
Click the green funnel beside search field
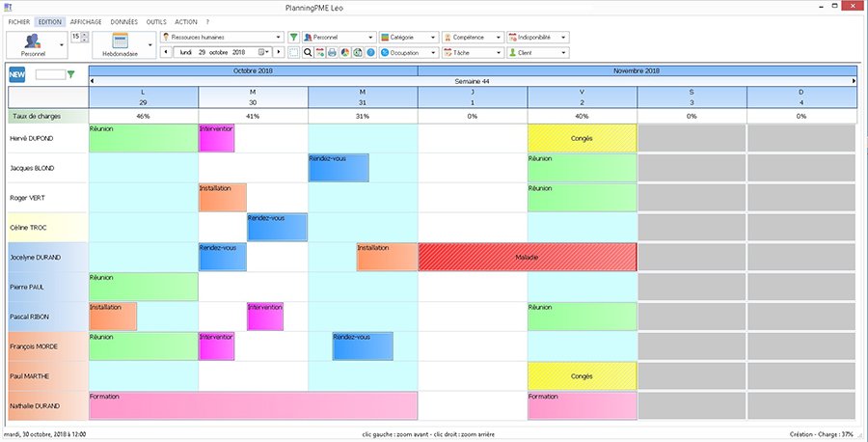(x=70, y=74)
